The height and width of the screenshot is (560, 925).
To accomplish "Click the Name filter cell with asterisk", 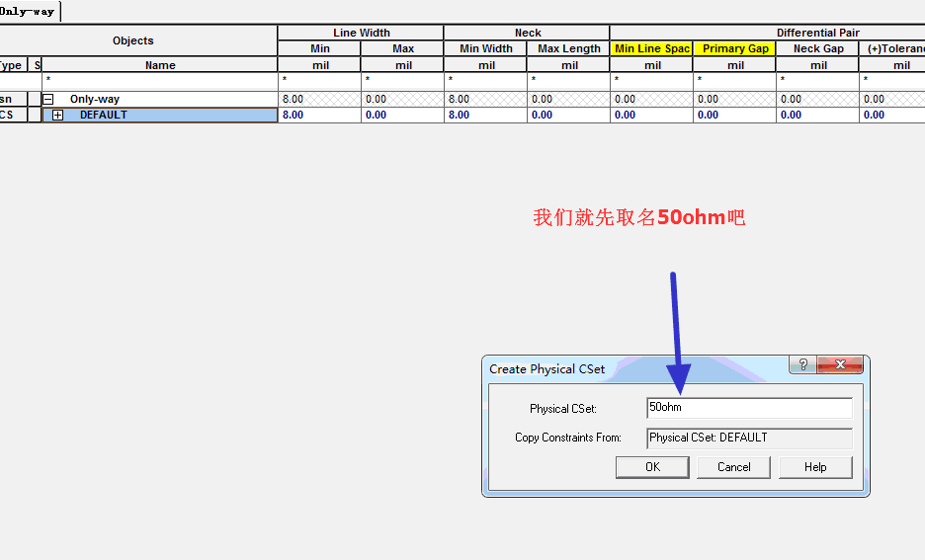I will 158,80.
